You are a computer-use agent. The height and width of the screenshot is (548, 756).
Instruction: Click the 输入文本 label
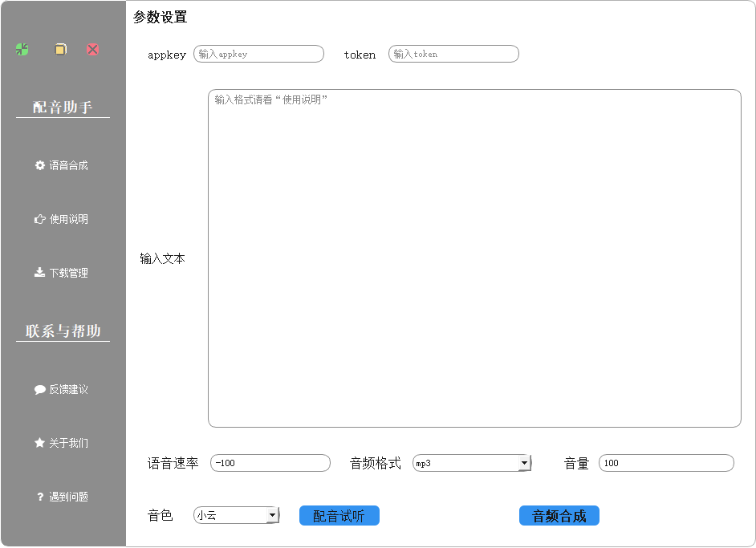[162, 259]
